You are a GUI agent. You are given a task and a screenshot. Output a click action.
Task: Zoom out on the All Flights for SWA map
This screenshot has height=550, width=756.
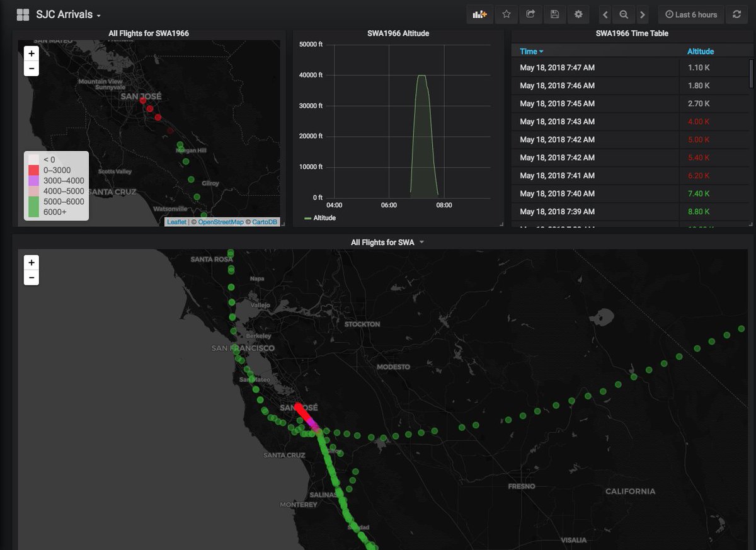point(31,277)
